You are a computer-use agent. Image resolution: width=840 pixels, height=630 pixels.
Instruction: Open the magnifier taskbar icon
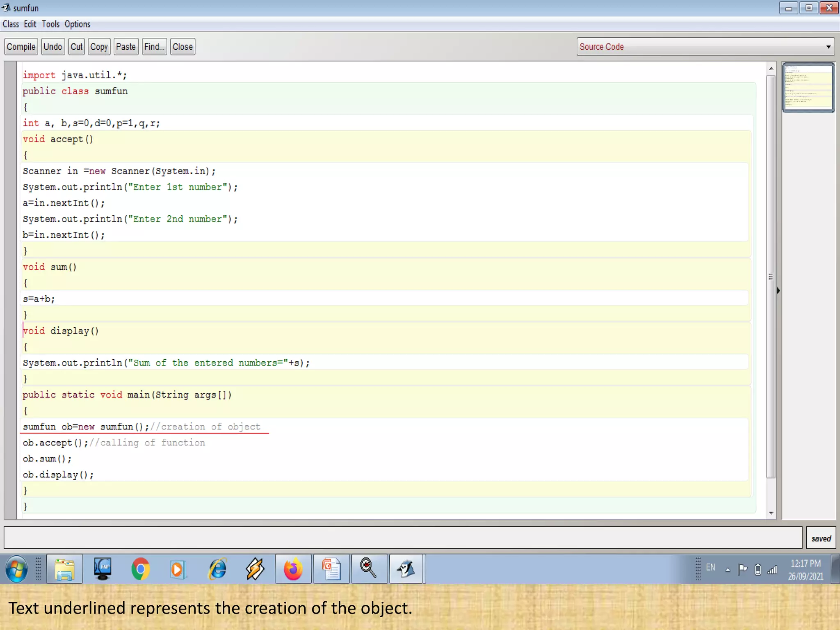pos(368,569)
